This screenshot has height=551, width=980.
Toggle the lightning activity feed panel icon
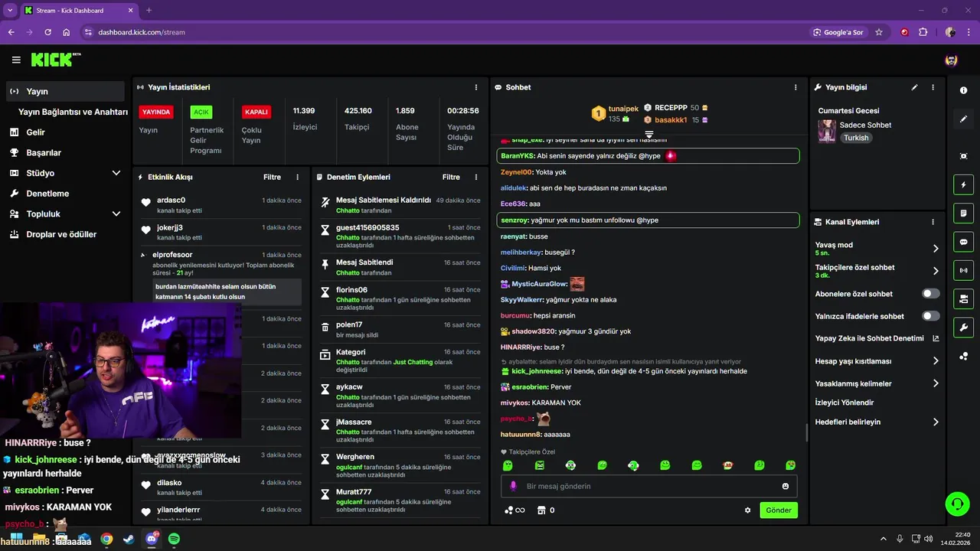click(x=963, y=184)
